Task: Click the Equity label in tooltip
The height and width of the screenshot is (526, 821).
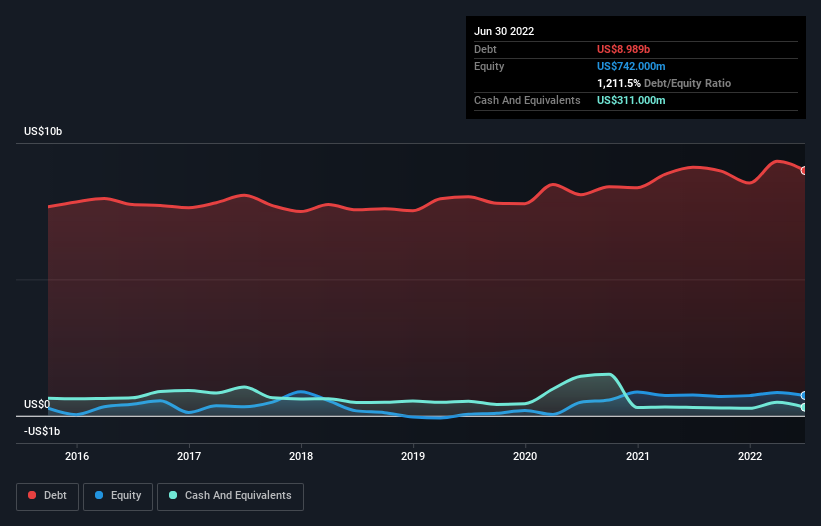Action: 489,66
